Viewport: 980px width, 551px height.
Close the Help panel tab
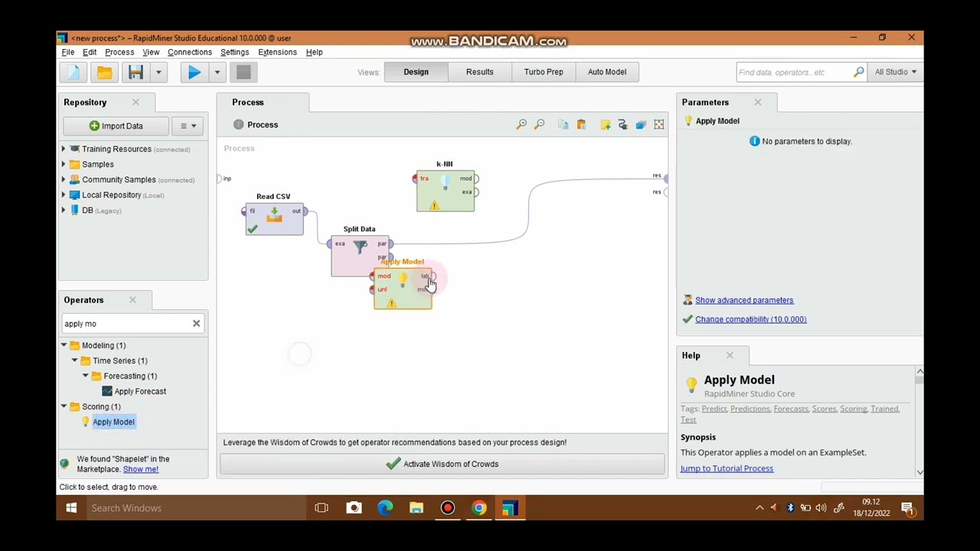pyautogui.click(x=730, y=355)
